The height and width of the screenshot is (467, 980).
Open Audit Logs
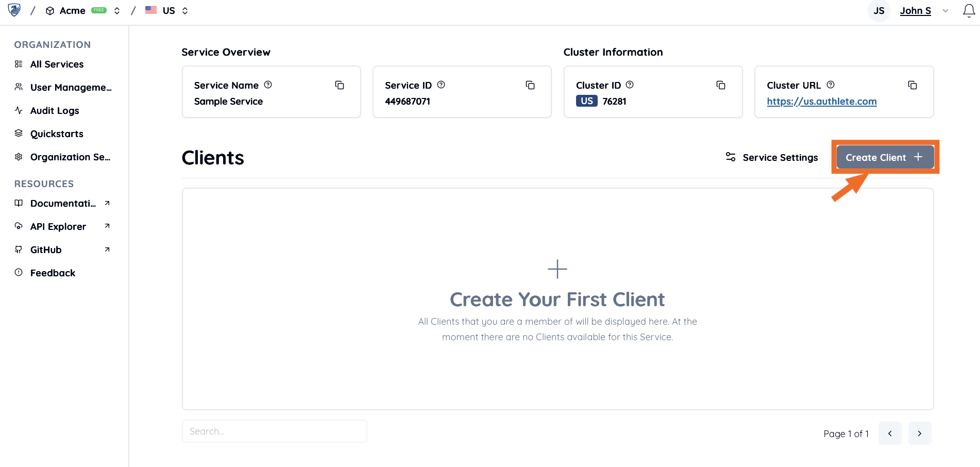[x=55, y=111]
